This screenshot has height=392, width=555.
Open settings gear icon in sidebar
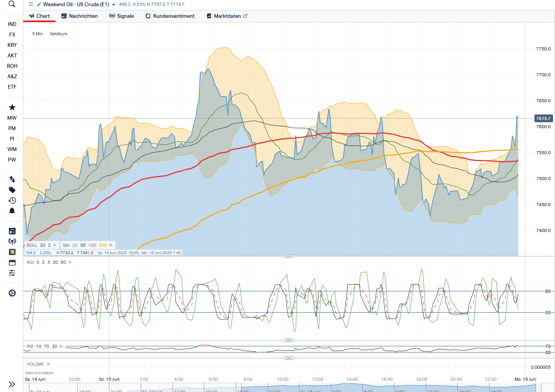click(12, 293)
